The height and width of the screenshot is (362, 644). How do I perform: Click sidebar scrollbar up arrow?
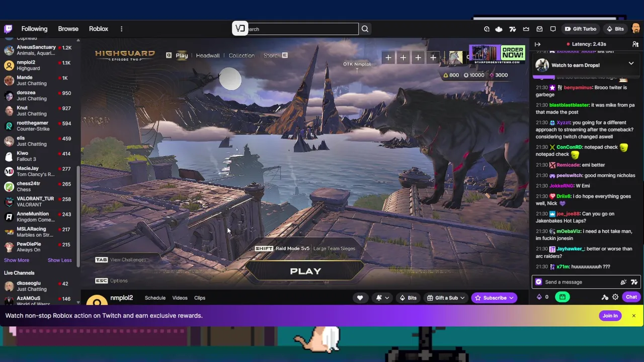click(78, 40)
